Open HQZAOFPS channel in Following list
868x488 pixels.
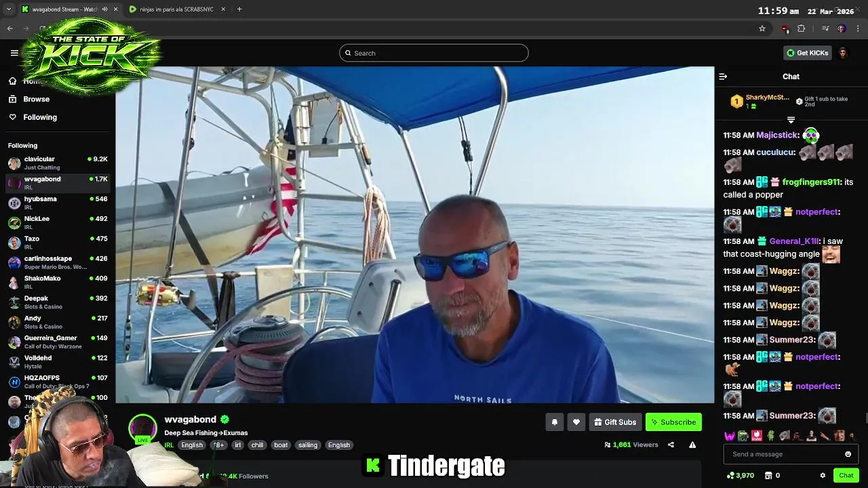(x=58, y=382)
